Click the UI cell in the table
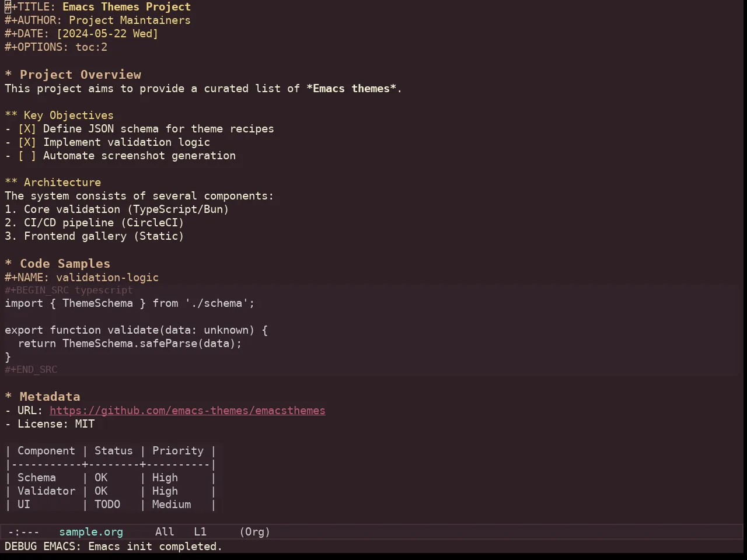This screenshot has width=747, height=560. point(24,505)
